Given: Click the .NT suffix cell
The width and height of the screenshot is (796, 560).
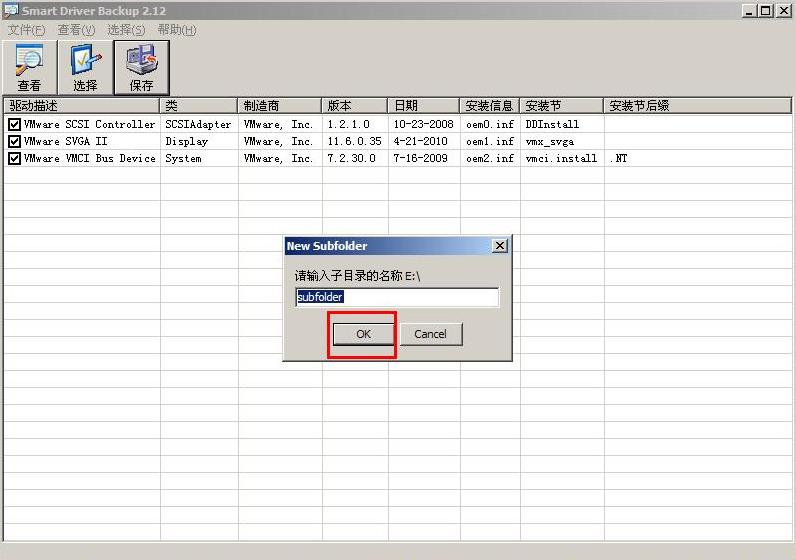Looking at the screenshot, I should click(x=618, y=159).
